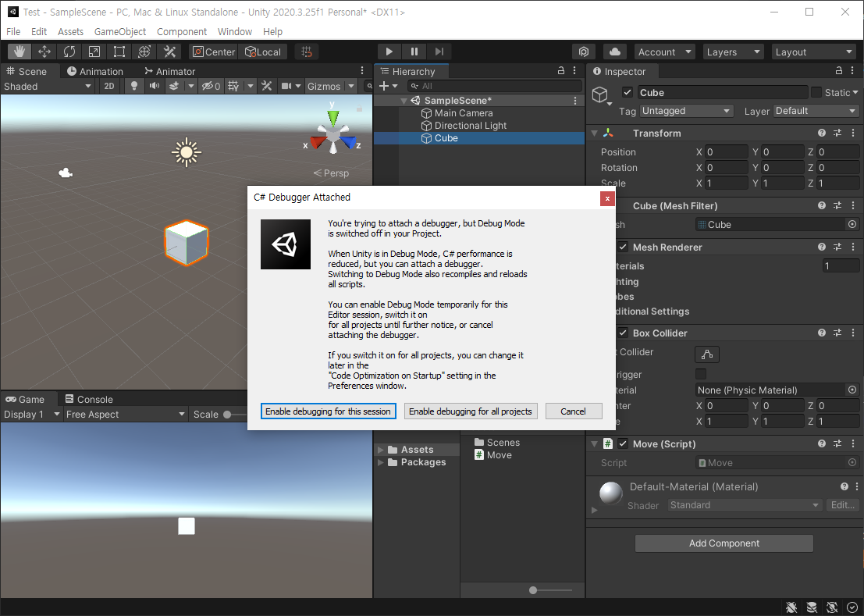Click Add Component button
Screen dimensions: 864x616
click(724, 543)
